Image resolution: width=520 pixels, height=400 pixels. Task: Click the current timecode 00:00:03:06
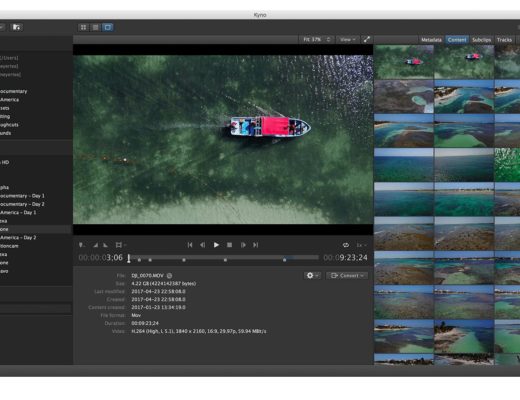[100, 258]
